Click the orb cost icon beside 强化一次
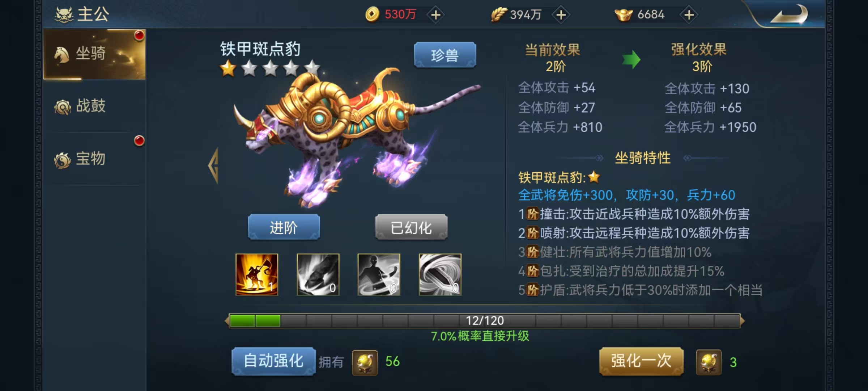 (x=709, y=362)
